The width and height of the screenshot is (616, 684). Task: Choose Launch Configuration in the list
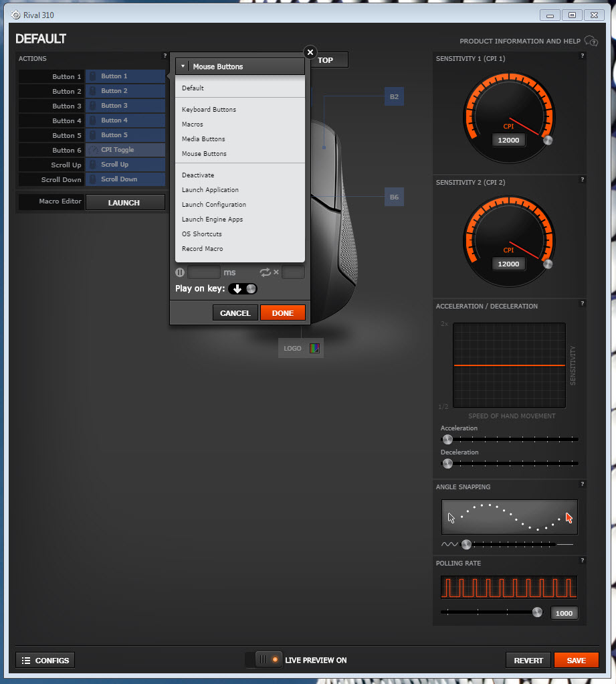pos(239,205)
